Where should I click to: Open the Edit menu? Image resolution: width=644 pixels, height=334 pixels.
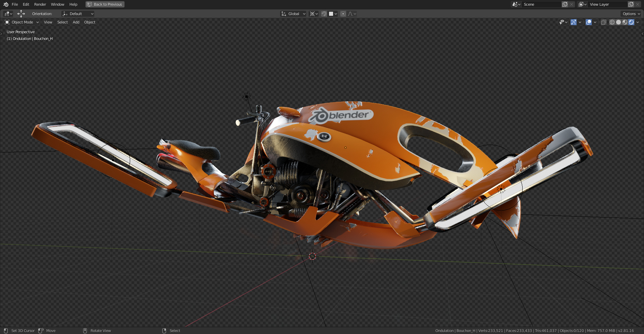pyautogui.click(x=26, y=4)
